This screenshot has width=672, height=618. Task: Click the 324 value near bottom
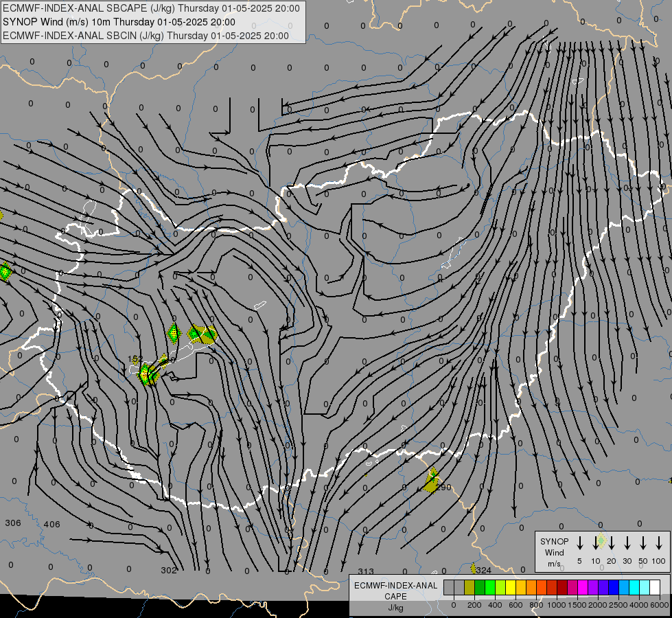483,570
